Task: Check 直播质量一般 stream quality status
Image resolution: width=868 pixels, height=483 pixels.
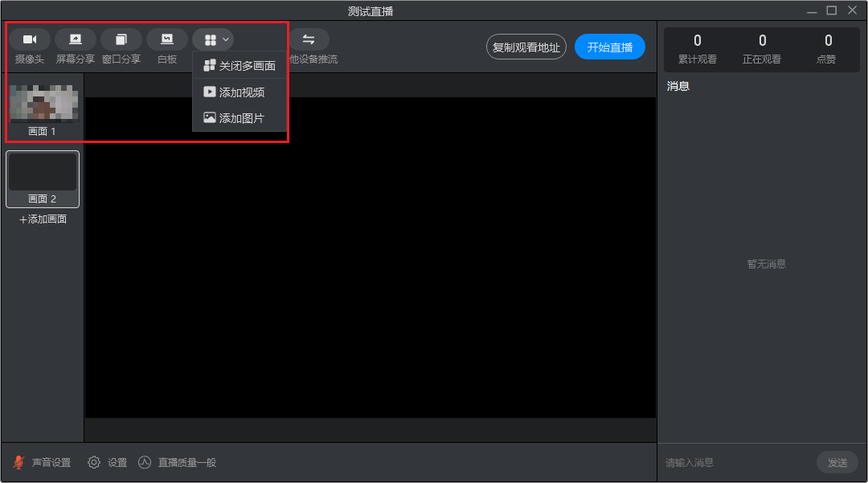Action: coord(187,463)
